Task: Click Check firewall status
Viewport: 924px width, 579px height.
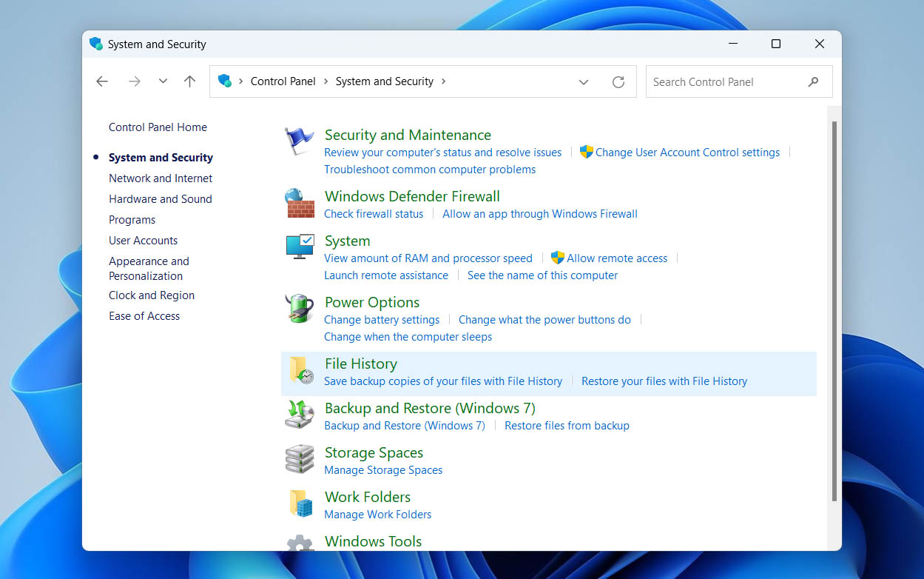Action: pyautogui.click(x=374, y=214)
